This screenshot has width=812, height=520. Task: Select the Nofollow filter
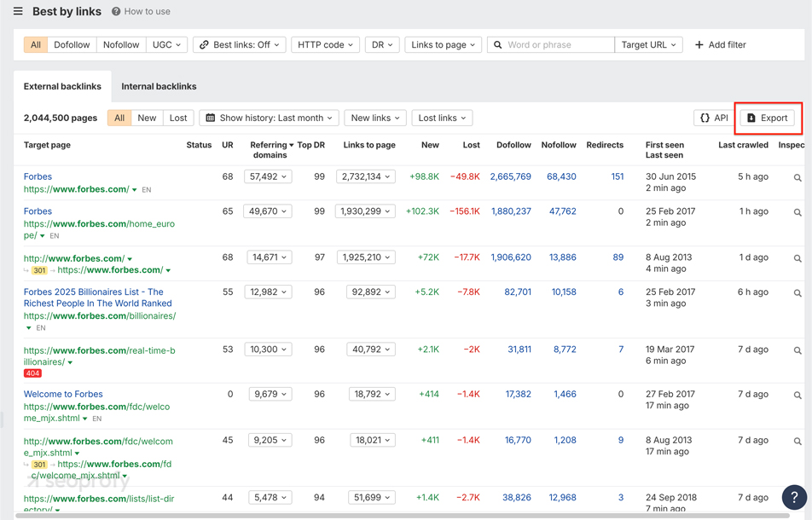click(121, 45)
